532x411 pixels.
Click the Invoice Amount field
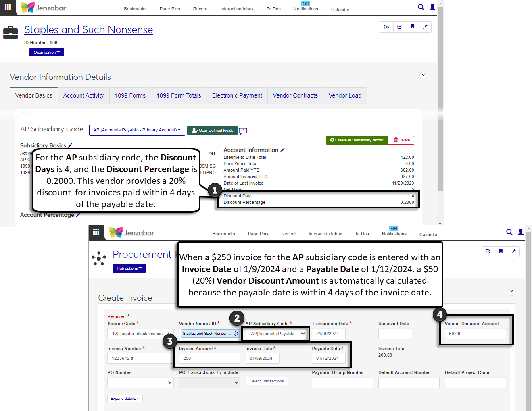(210, 358)
